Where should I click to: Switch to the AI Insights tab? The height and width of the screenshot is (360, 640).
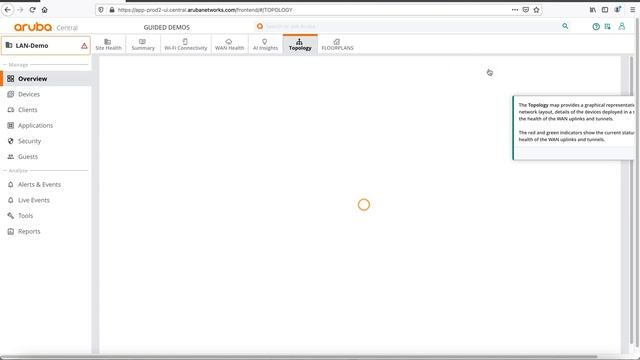coord(265,44)
